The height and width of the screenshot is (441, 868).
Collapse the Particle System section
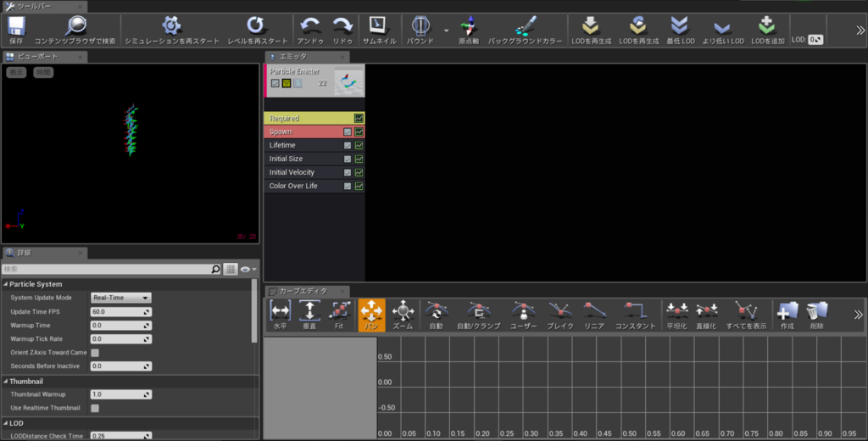(6, 284)
